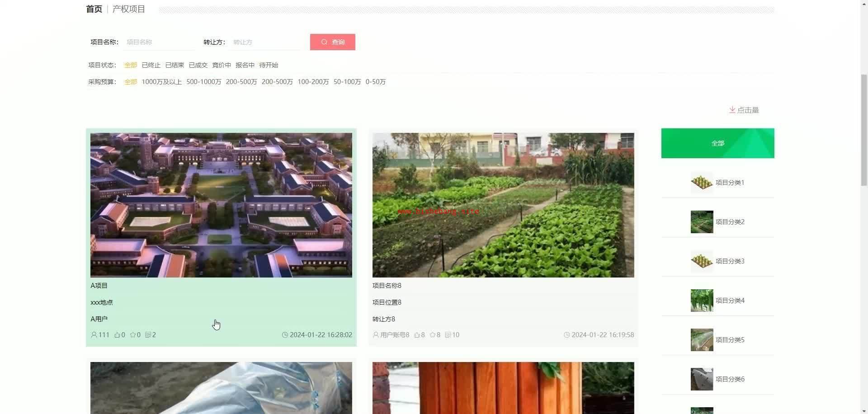Viewport: 868px width, 414px height.
Task: Click the thumbs-up icon on A项目 card
Action: coord(117,335)
